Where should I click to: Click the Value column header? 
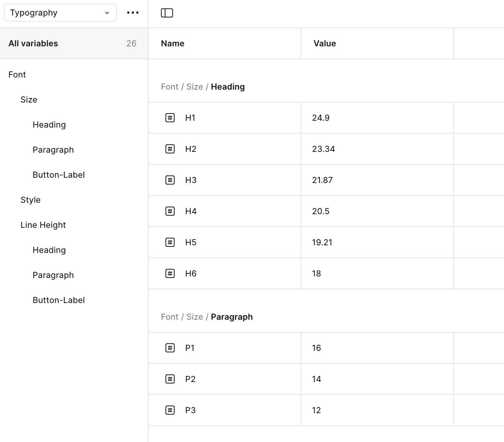[324, 43]
